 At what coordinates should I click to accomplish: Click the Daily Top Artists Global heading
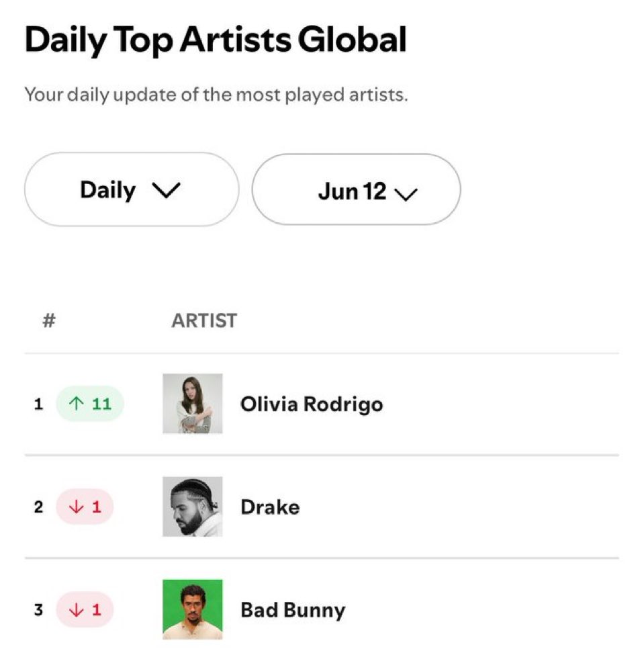point(216,40)
